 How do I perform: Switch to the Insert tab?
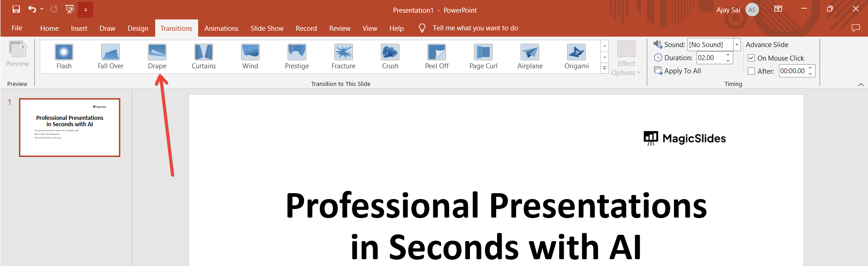coord(79,28)
